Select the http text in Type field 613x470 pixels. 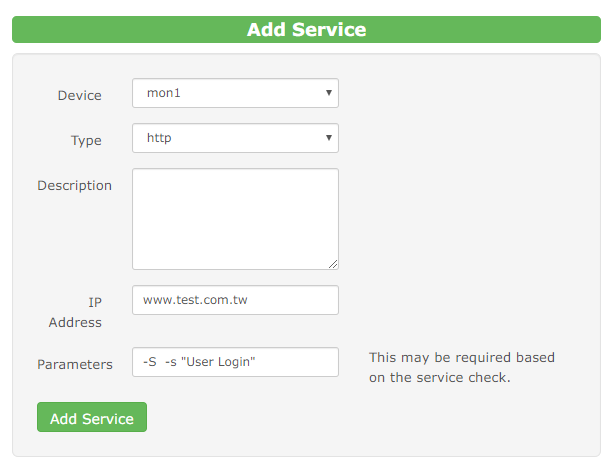click(159, 138)
